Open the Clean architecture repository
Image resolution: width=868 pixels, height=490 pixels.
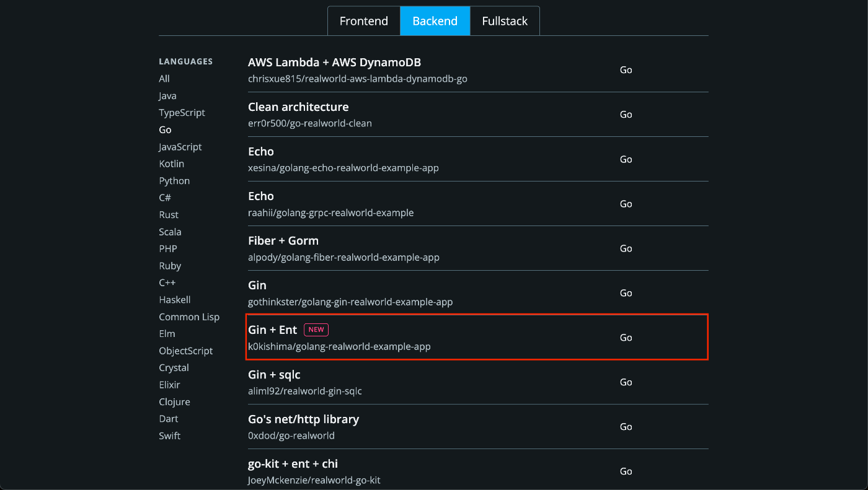298,107
